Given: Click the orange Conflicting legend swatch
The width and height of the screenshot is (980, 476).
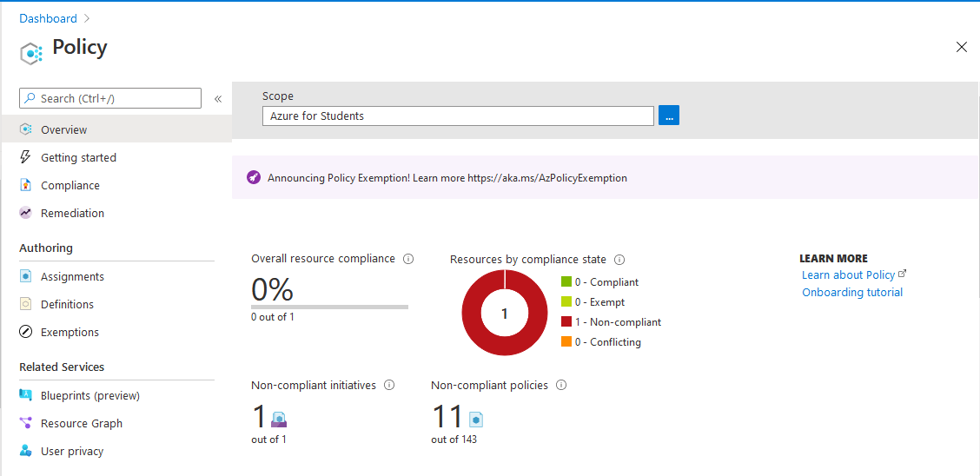Looking at the screenshot, I should tap(566, 341).
